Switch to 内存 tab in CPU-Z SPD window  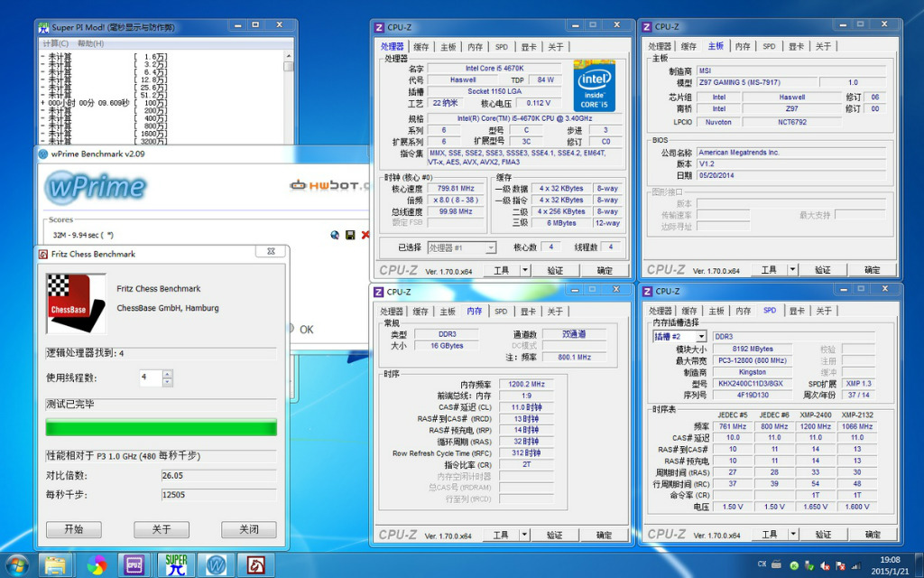point(744,311)
